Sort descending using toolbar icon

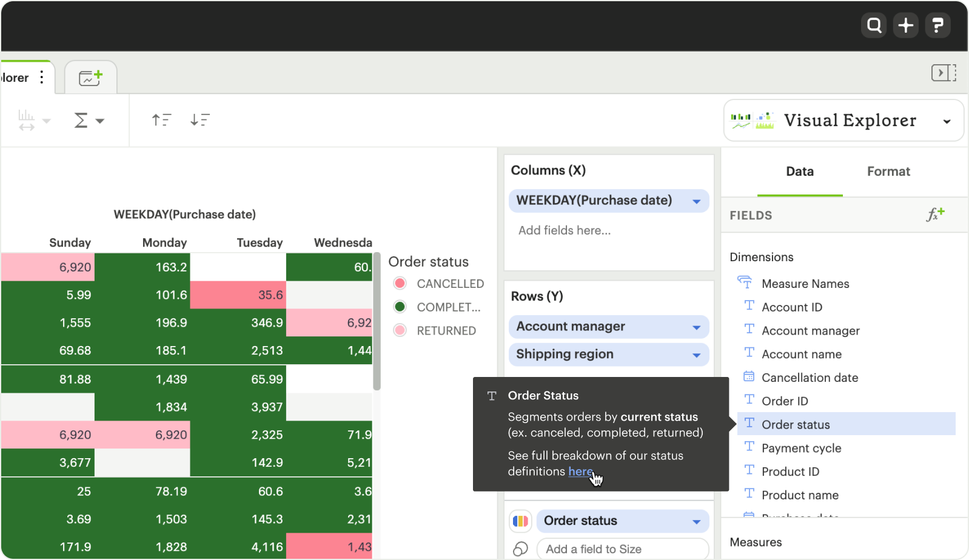point(199,120)
